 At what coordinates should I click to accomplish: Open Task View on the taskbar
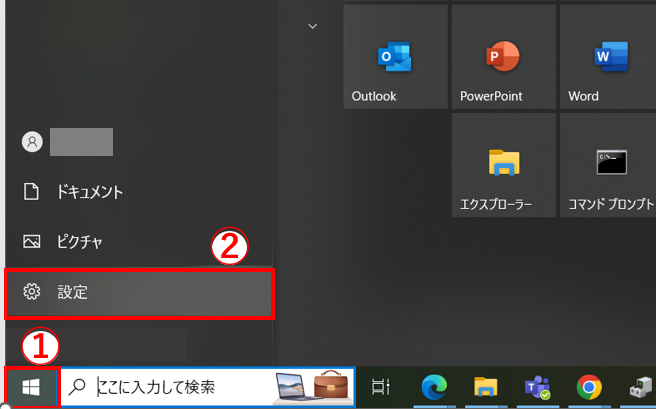point(380,387)
